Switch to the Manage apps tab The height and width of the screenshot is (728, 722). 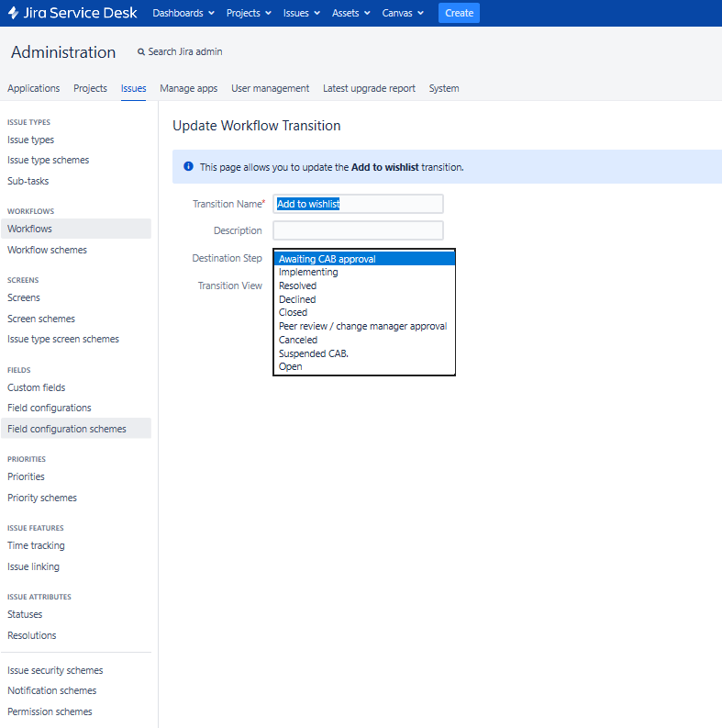188,88
